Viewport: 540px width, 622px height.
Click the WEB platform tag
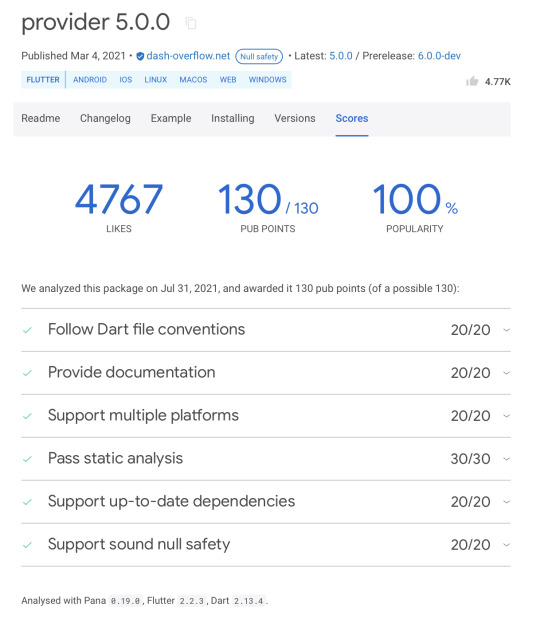pos(228,80)
